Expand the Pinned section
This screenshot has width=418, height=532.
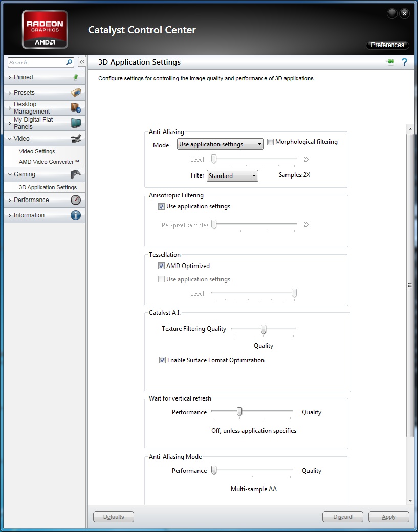(x=45, y=77)
